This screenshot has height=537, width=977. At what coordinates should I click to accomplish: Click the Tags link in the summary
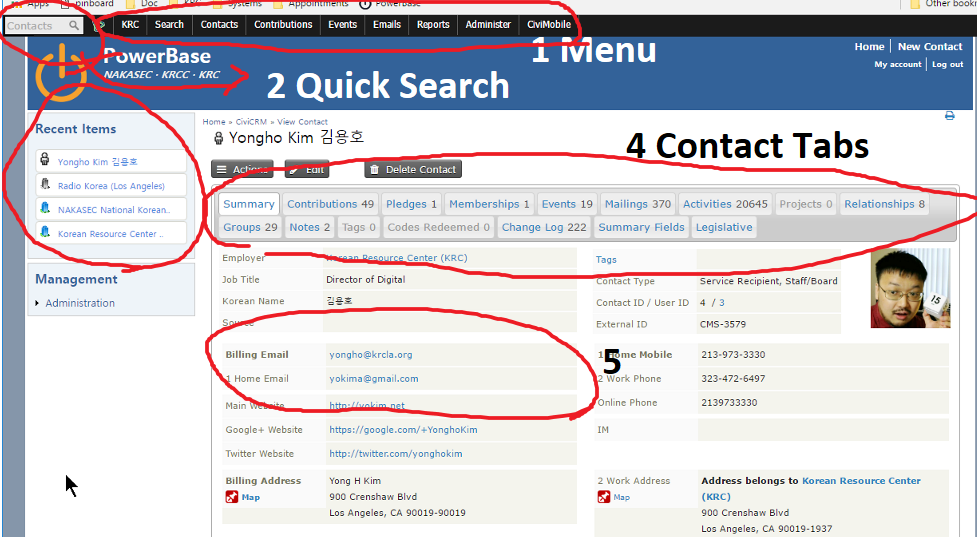coord(606,260)
